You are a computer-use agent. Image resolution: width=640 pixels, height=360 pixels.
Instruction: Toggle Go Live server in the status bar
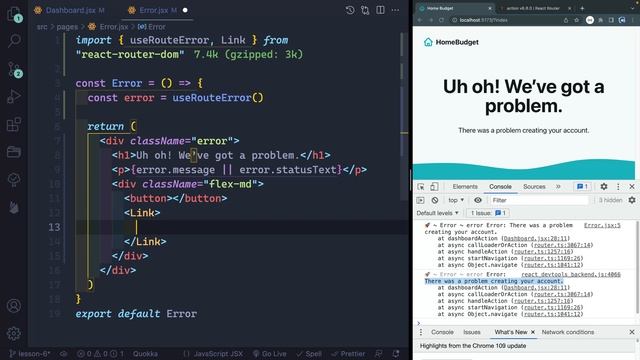(269, 353)
